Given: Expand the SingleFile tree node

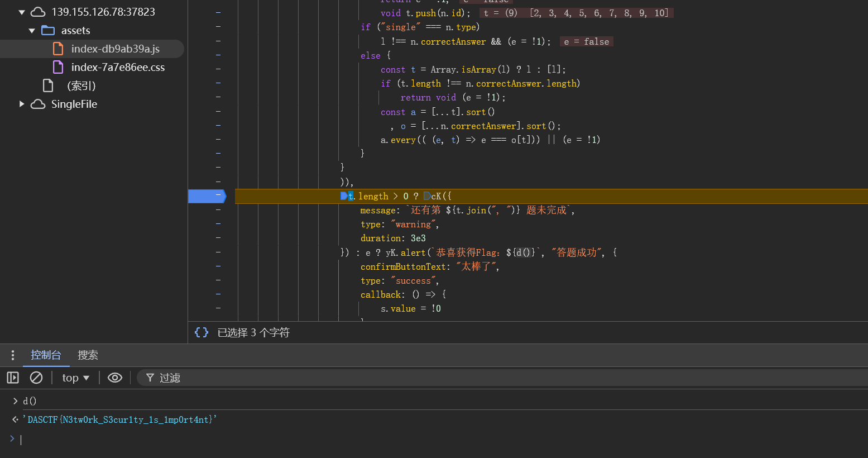Looking at the screenshot, I should click(22, 104).
